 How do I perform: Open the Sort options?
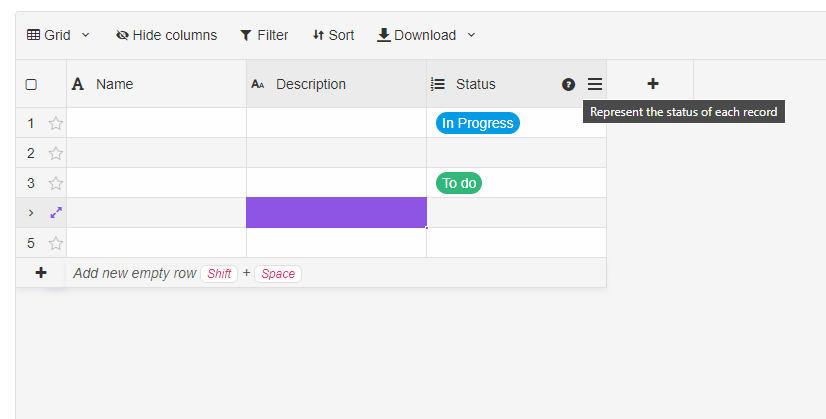333,35
